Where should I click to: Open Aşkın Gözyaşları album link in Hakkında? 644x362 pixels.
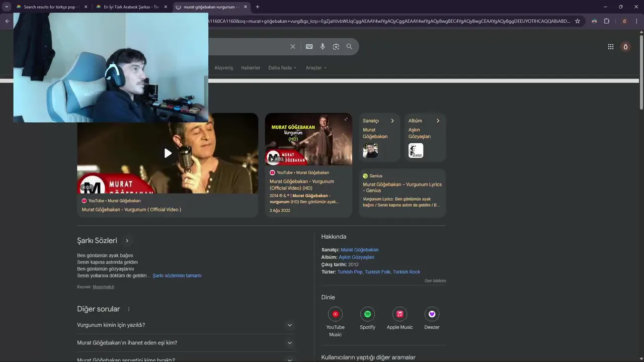coord(356,257)
